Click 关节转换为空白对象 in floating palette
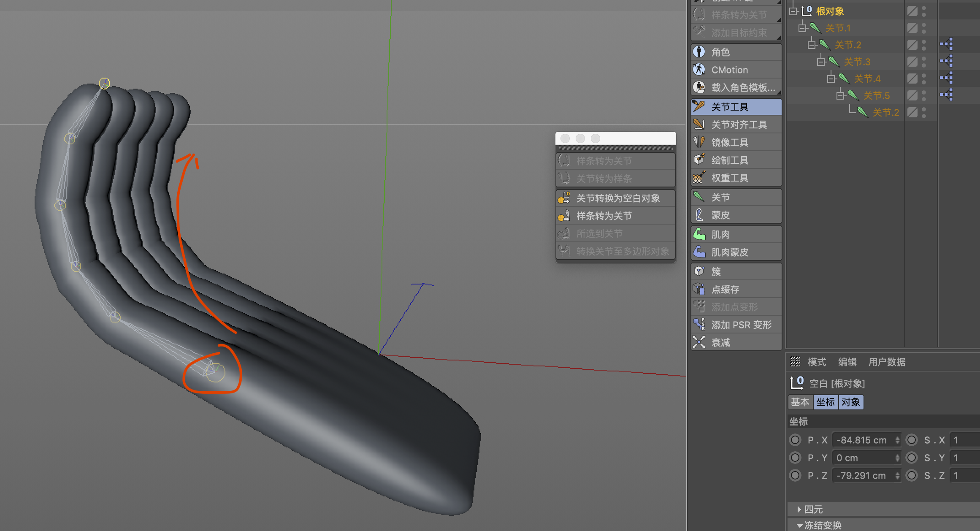Image resolution: width=980 pixels, height=531 pixels. coord(618,198)
